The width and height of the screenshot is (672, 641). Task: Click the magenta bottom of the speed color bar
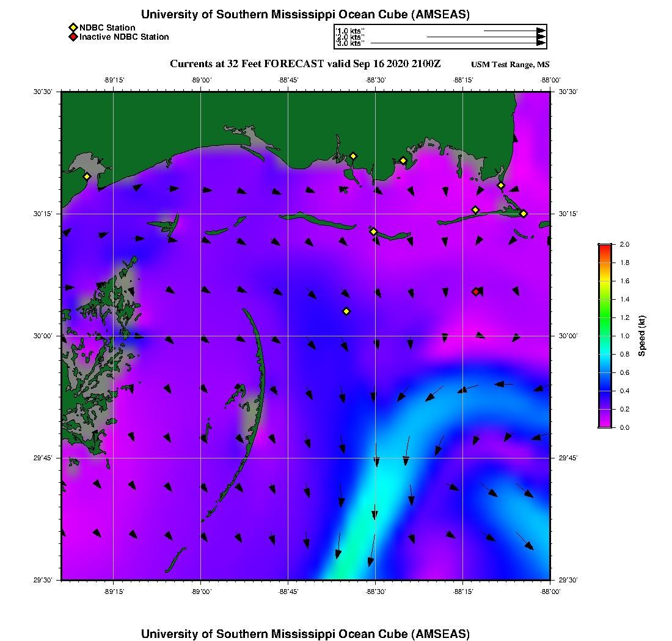pos(604,423)
